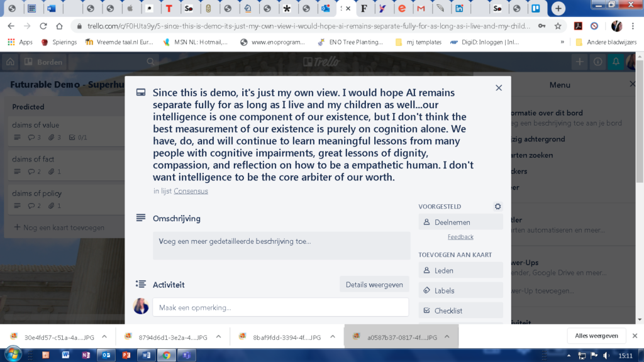This screenshot has height=362, width=644.
Task: Close the downloads bar
Action: pos(635,336)
